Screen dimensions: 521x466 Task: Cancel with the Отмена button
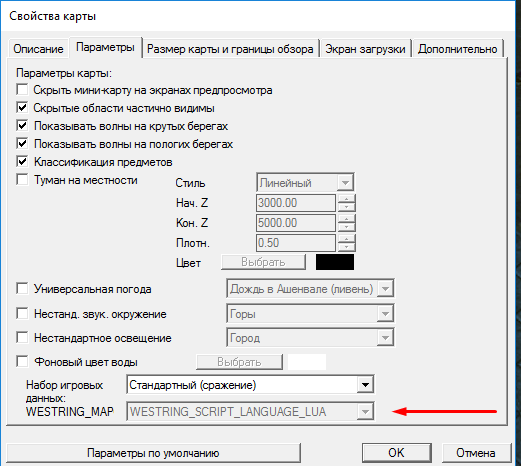pos(476,453)
